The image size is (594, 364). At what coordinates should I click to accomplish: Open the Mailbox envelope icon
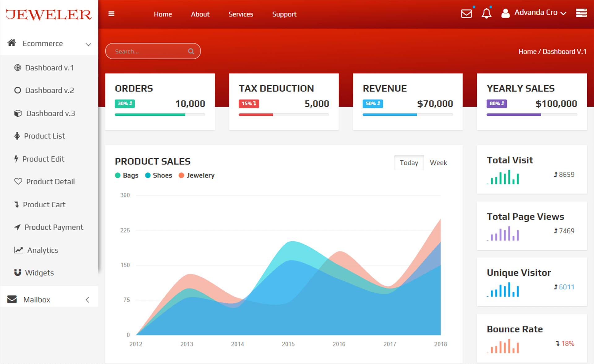(12, 299)
